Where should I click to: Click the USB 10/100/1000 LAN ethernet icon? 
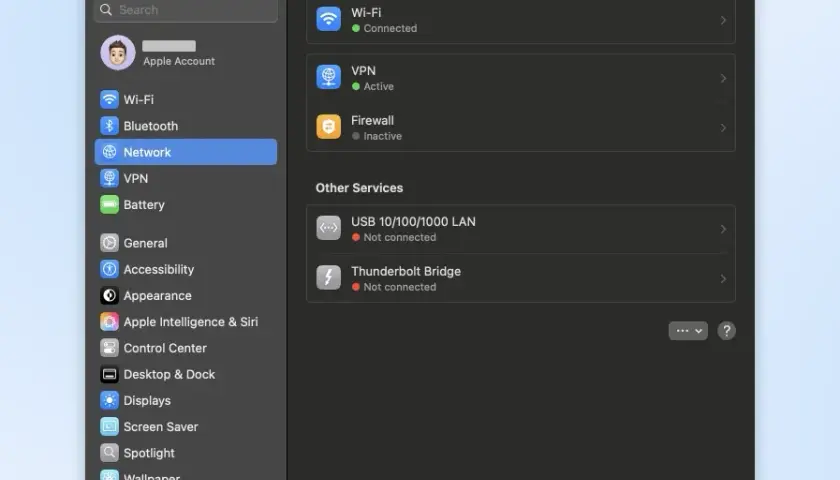coord(328,228)
